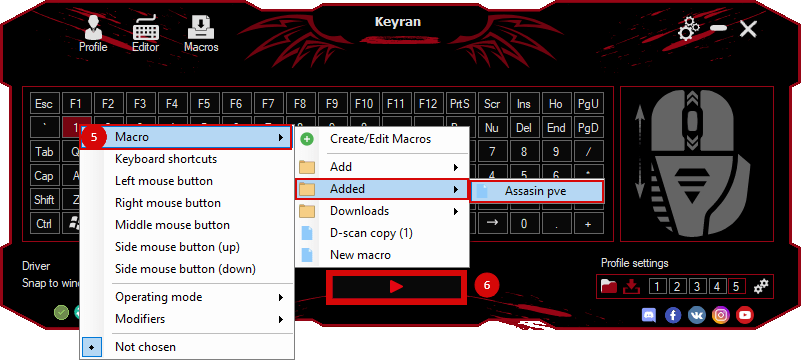Screen dimensions: 801x360
Task: Click the Profile settings label
Action: [634, 263]
